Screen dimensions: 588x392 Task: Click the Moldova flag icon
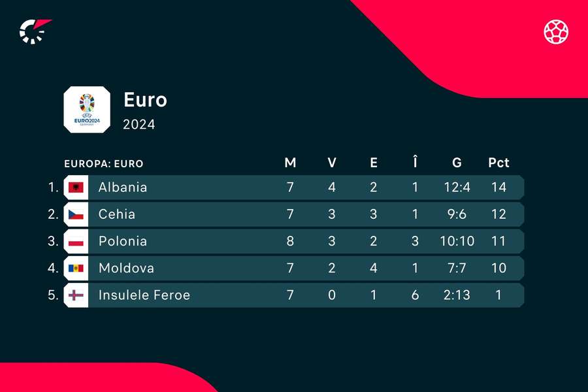(x=76, y=269)
